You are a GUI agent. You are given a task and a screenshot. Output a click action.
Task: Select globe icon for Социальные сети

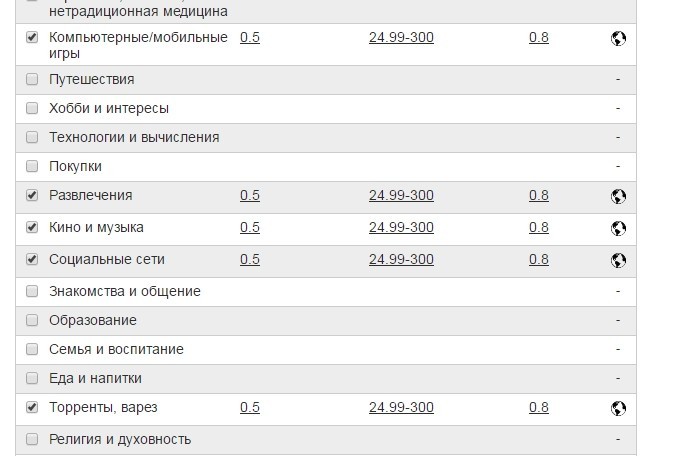tap(618, 261)
